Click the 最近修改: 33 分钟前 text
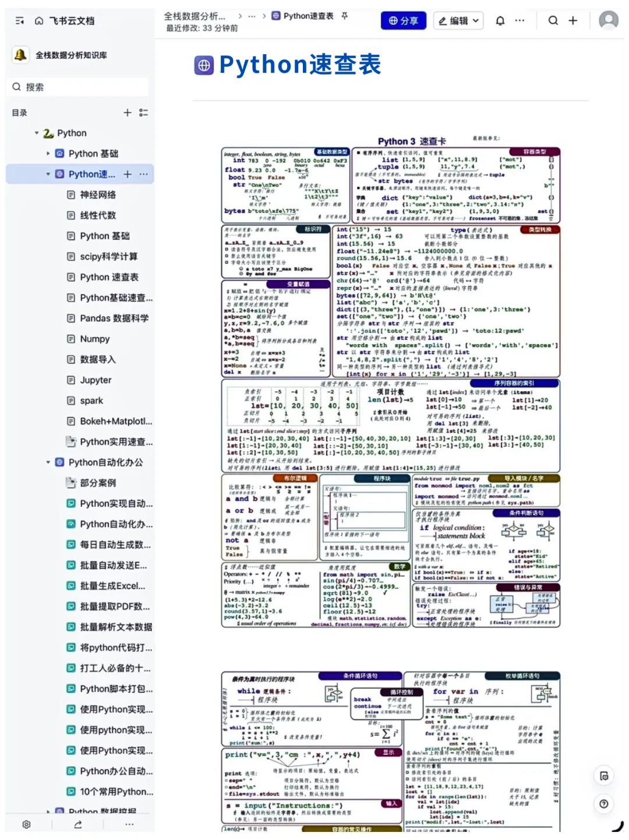 [202, 28]
